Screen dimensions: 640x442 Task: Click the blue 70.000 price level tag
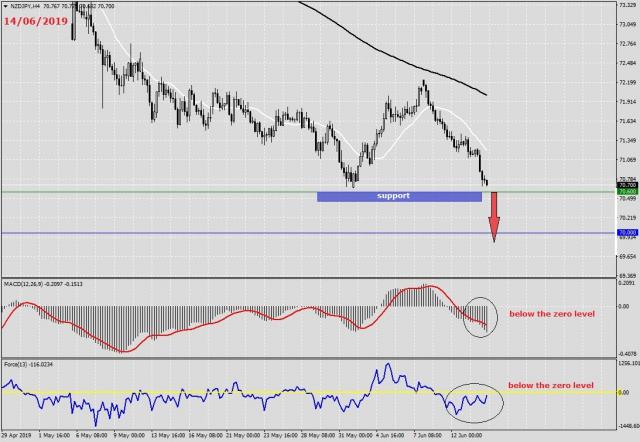tap(628, 232)
